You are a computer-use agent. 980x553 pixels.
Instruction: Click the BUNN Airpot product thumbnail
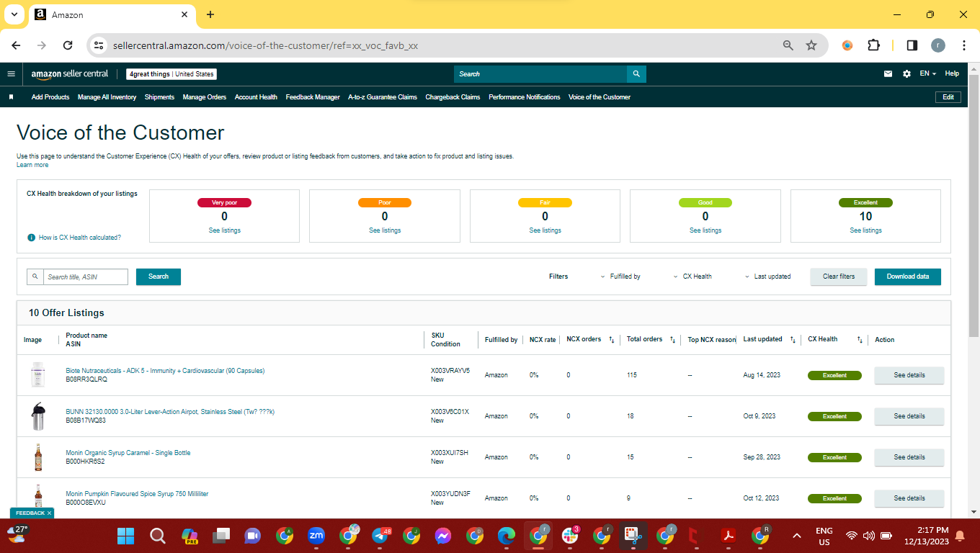(x=37, y=416)
